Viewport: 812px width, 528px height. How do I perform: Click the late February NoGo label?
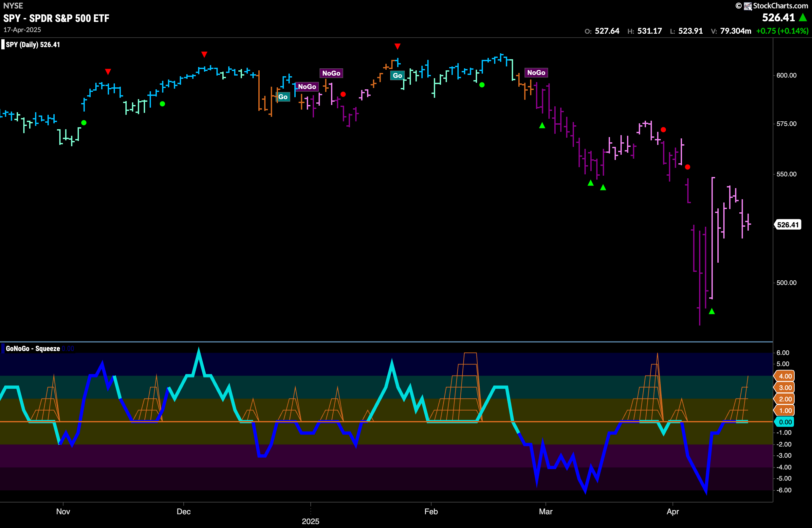click(x=536, y=73)
